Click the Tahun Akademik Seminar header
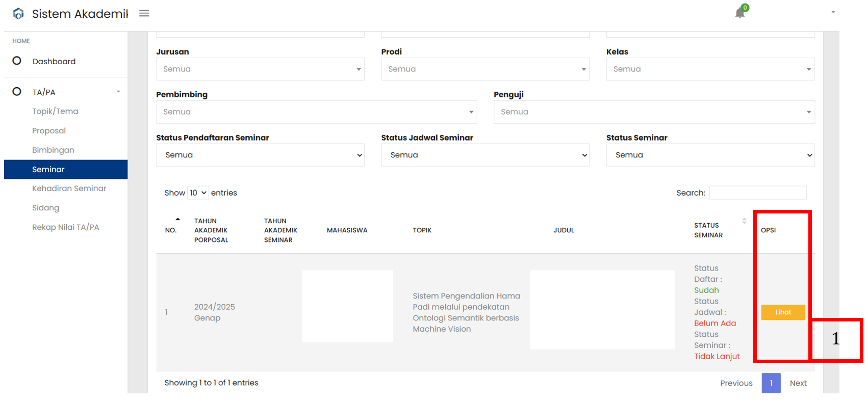Screen dimensions: 868x404 click(x=280, y=230)
